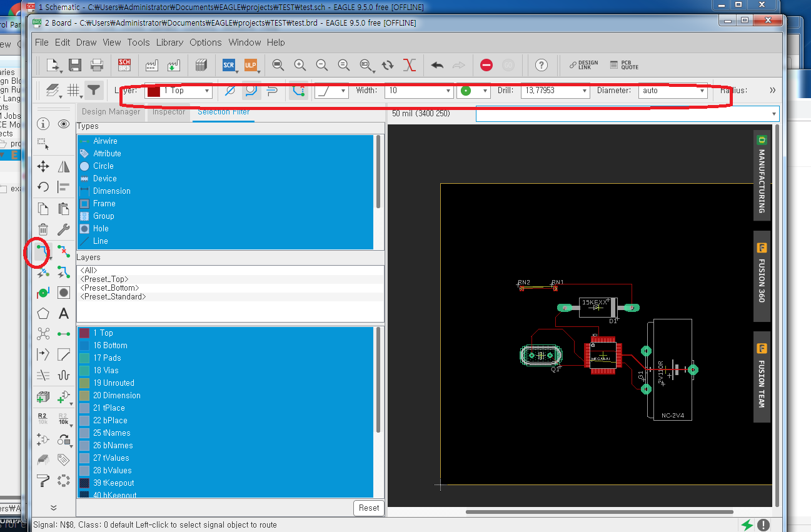811x532 pixels.
Task: Click the red Stop command icon
Action: point(486,65)
